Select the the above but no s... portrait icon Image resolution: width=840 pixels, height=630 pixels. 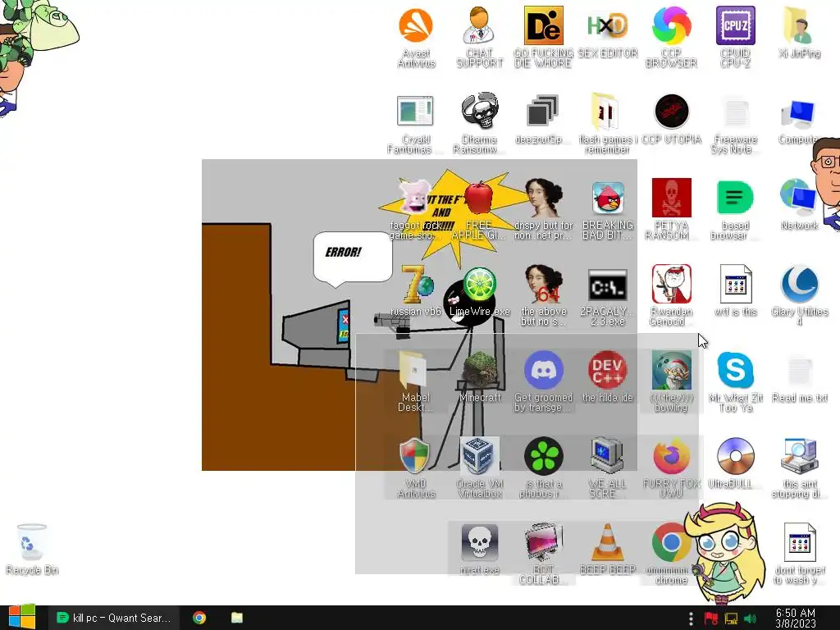543,296
